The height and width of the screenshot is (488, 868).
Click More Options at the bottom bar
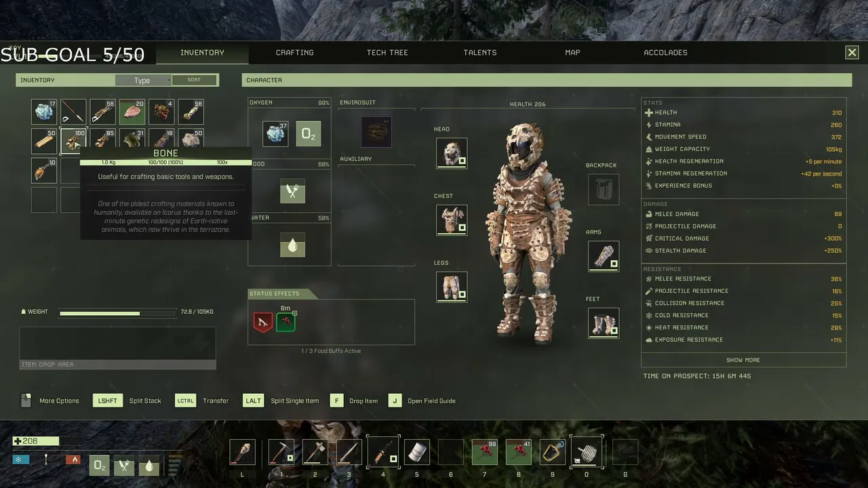59,401
